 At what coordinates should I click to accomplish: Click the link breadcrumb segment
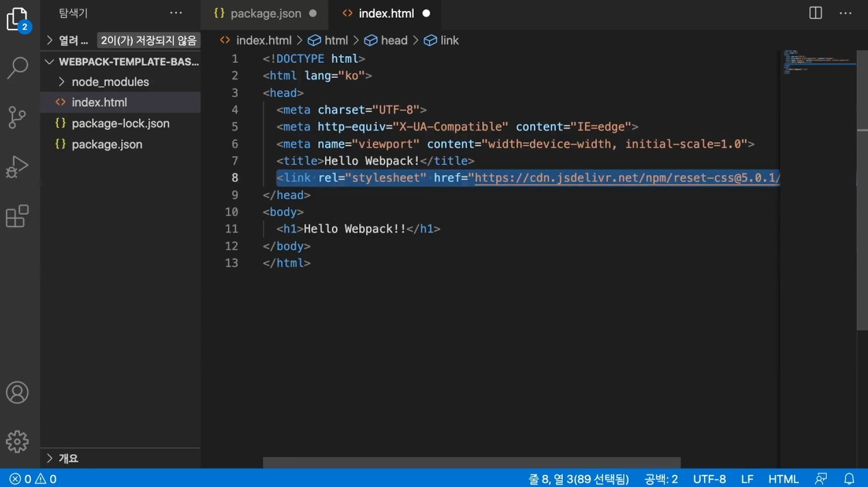point(441,40)
